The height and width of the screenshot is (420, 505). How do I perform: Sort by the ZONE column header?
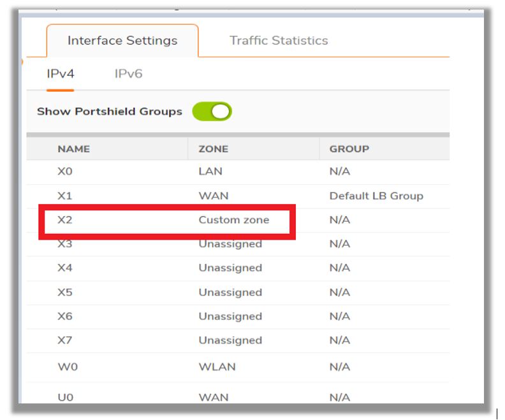click(213, 148)
